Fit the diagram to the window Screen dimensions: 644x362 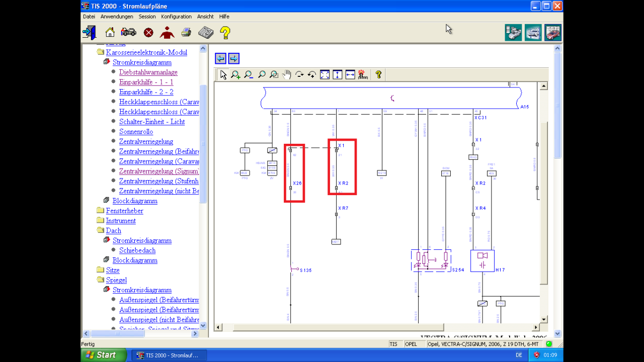(x=325, y=74)
